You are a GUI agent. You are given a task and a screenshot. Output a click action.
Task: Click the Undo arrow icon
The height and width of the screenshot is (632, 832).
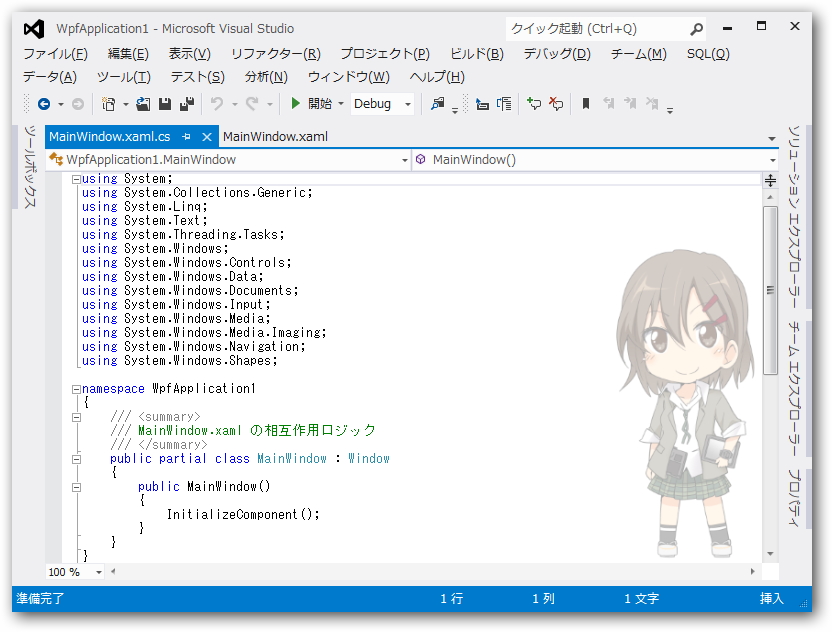[216, 104]
